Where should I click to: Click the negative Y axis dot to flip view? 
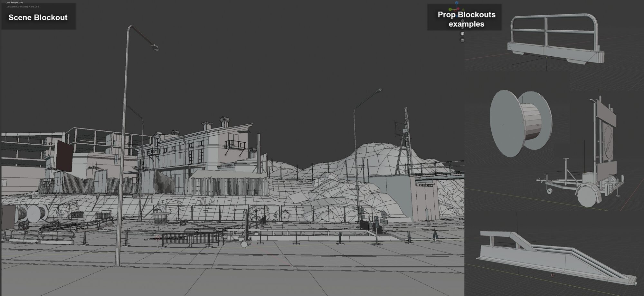[463, 9]
